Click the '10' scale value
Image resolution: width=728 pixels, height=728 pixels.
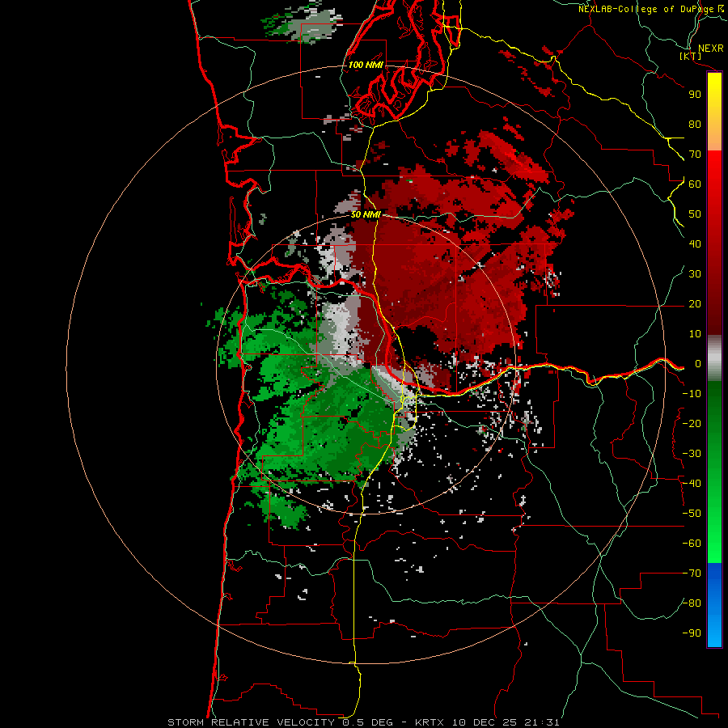[x=695, y=334]
